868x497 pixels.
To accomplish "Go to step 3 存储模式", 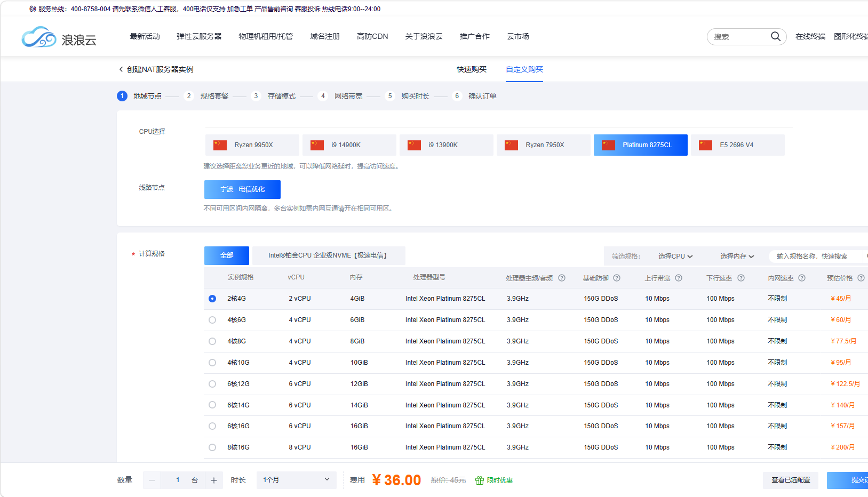I will click(274, 96).
